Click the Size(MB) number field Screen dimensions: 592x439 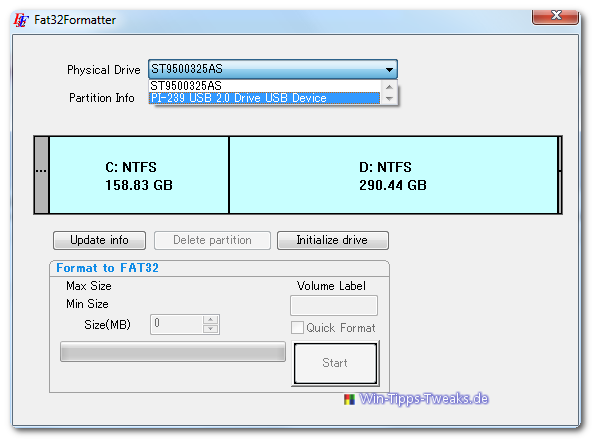[177, 324]
